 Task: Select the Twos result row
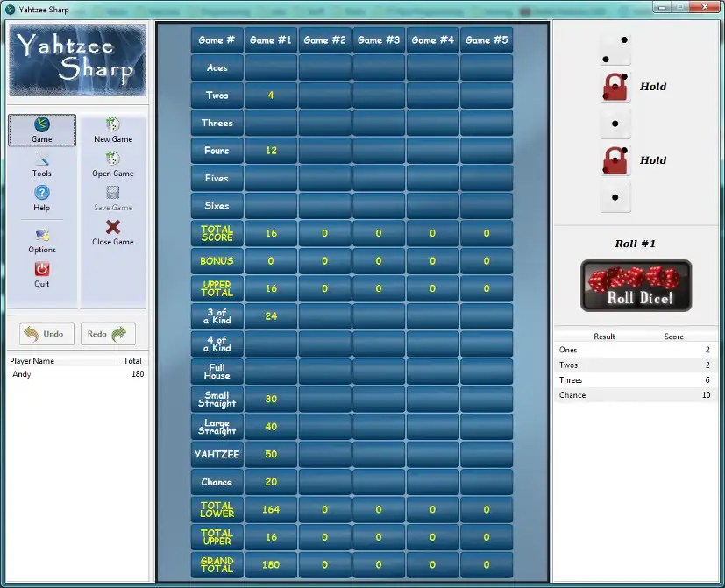(635, 365)
